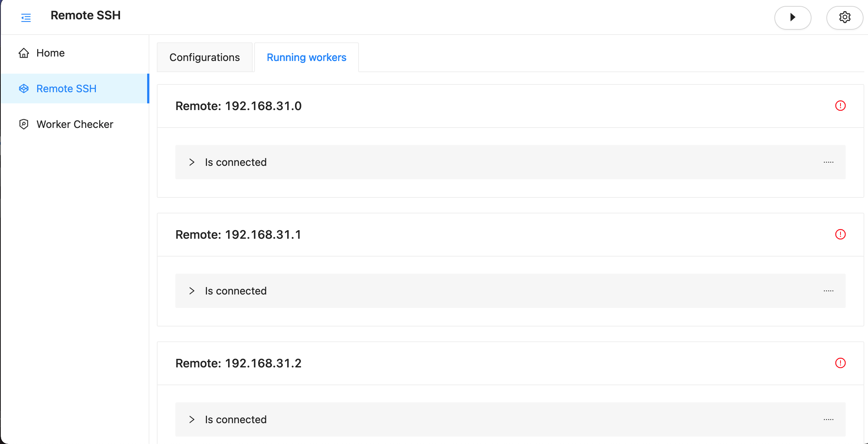
Task: Click red warning icon for 192.168.31.2
Action: pyautogui.click(x=840, y=363)
